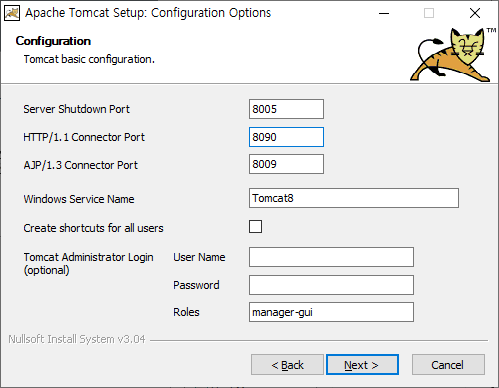Close the Apache Tomcat Setup window
The height and width of the screenshot is (388, 499).
(x=475, y=13)
